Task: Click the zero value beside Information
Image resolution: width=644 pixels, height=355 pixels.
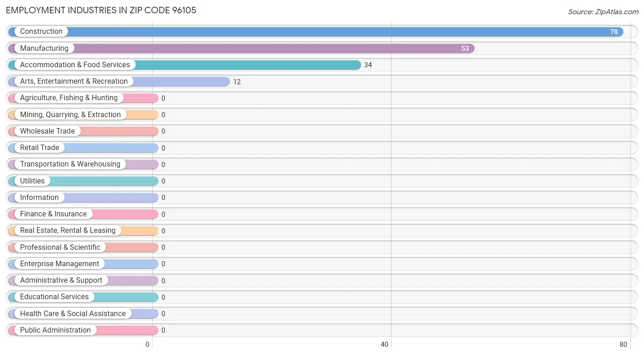Action: coord(163,198)
